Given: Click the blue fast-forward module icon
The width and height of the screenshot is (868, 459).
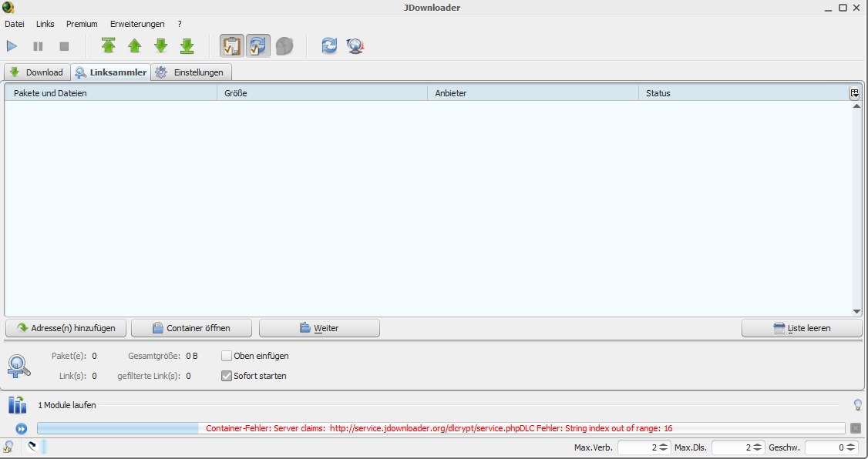Looking at the screenshot, I should tap(21, 429).
